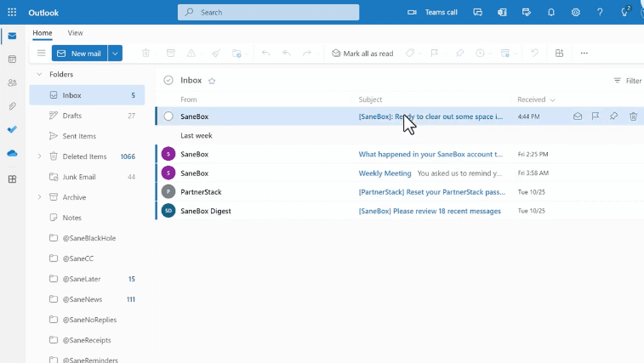
Task: Open the Drafts folder
Action: click(87, 116)
